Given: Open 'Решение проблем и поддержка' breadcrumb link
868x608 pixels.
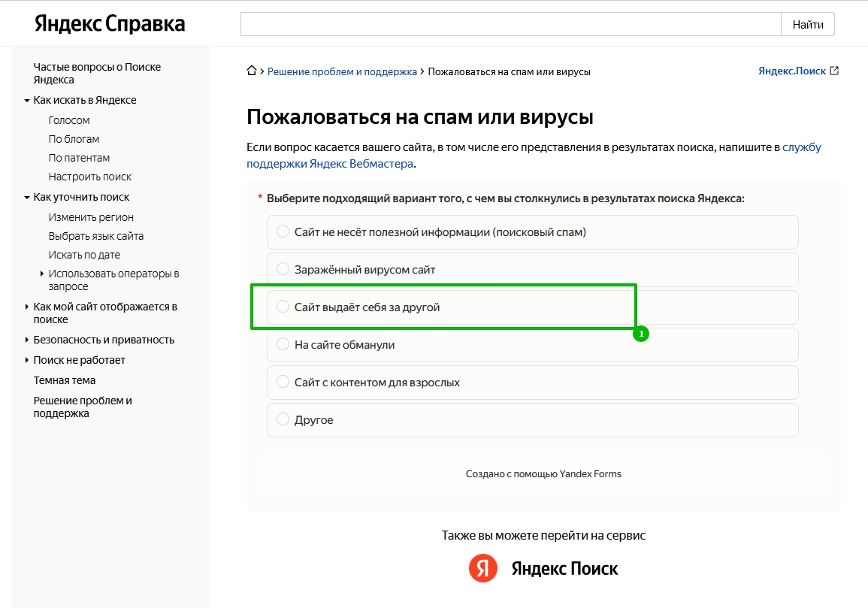Looking at the screenshot, I should pyautogui.click(x=342, y=71).
